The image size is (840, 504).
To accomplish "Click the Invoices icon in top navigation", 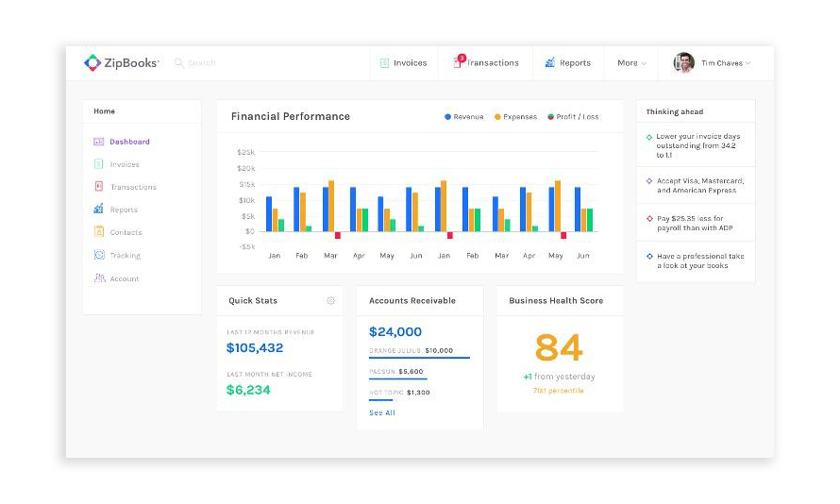I will (385, 63).
